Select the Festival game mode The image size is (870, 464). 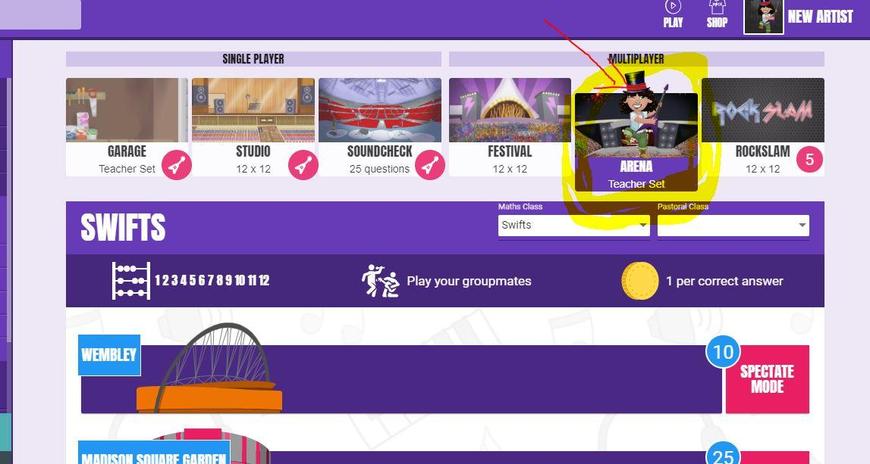tap(509, 127)
